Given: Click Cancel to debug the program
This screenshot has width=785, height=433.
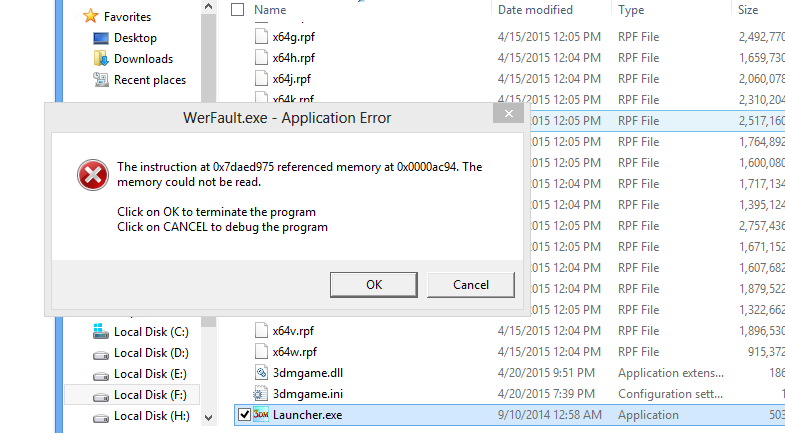Looking at the screenshot, I should pos(471,285).
